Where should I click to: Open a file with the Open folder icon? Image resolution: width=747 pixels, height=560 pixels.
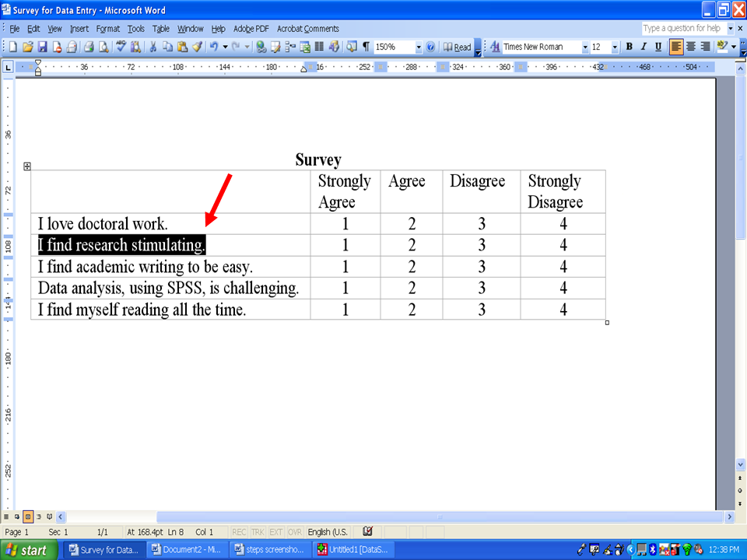28,47
